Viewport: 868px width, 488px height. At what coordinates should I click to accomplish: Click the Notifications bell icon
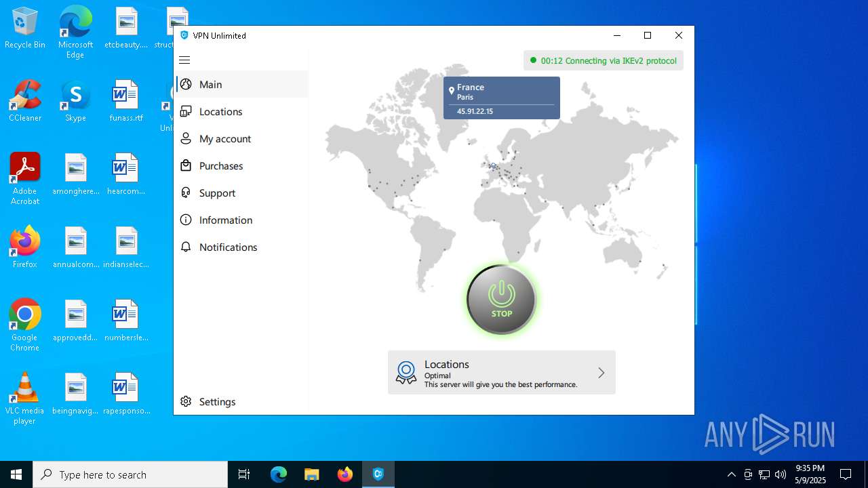[186, 247]
